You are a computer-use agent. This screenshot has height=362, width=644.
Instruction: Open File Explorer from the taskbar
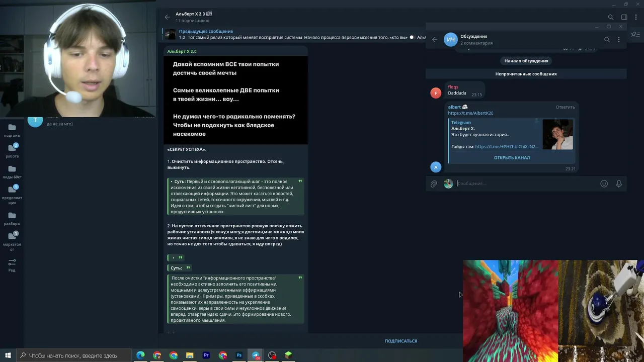(190, 355)
